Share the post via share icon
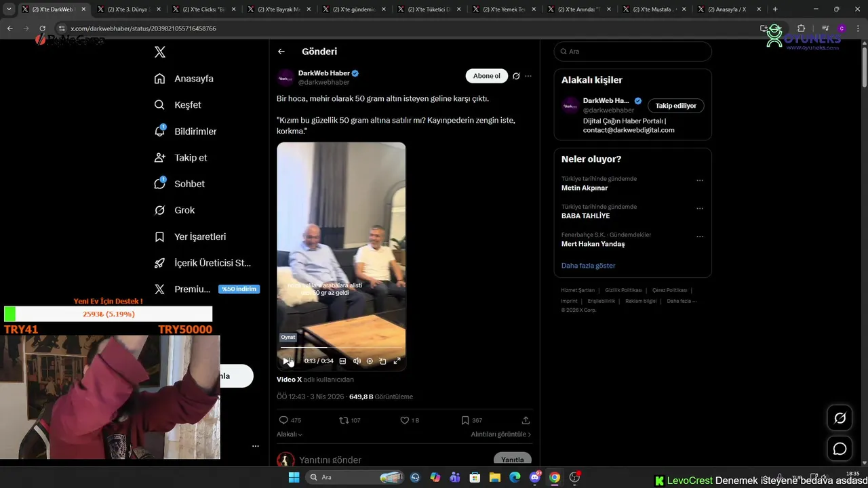Viewport: 868px width, 488px height. click(x=526, y=420)
